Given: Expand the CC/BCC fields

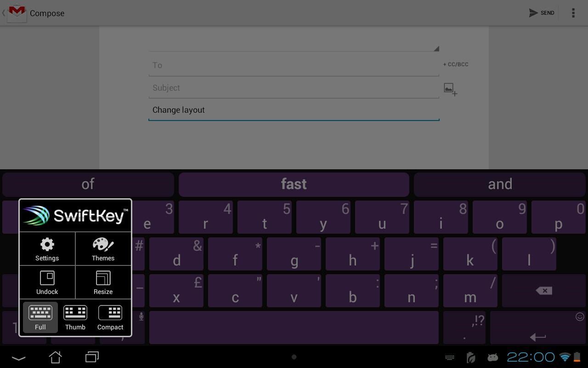Looking at the screenshot, I should [x=456, y=64].
